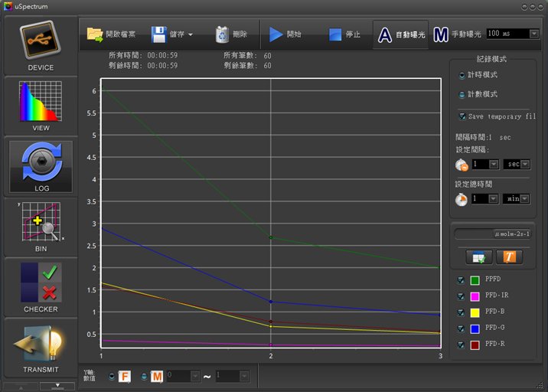Click the PPFD data point at x=2
The height and width of the screenshot is (392, 548).
[271, 237]
